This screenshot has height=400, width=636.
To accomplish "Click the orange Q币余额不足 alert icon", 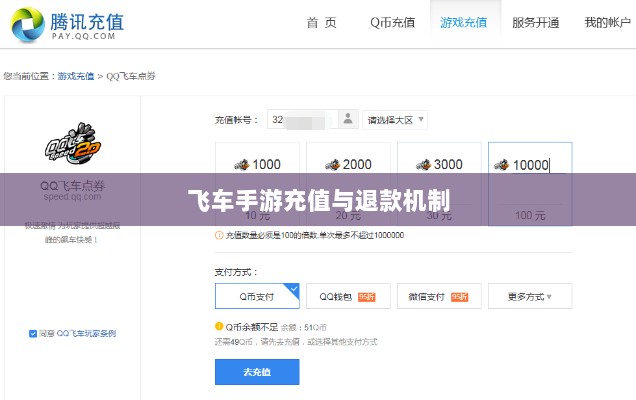I will (219, 326).
